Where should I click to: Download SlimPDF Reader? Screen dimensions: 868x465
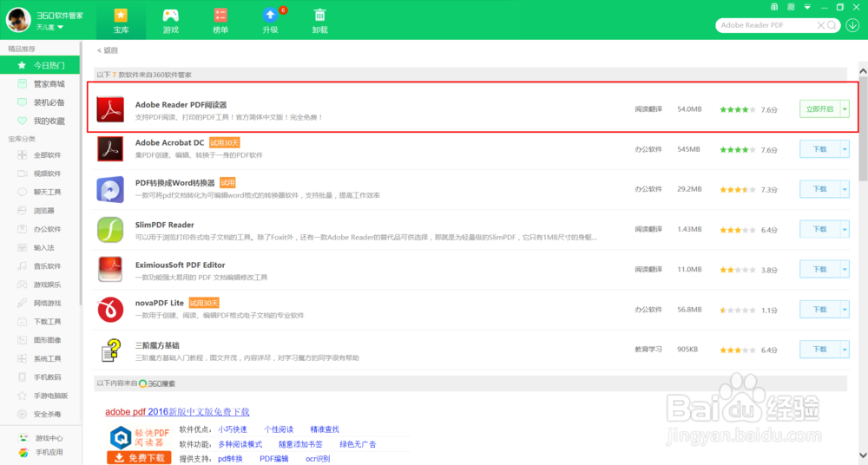pos(820,229)
